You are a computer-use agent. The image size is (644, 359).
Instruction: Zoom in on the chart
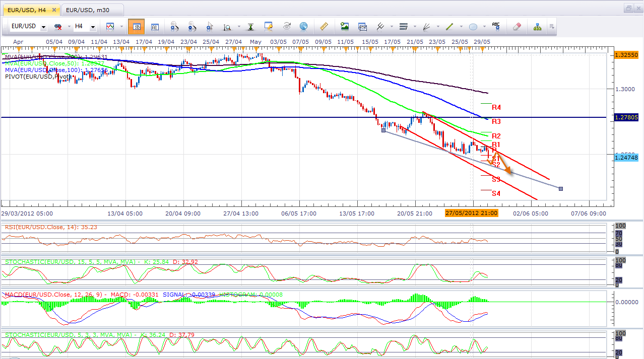pos(175,26)
